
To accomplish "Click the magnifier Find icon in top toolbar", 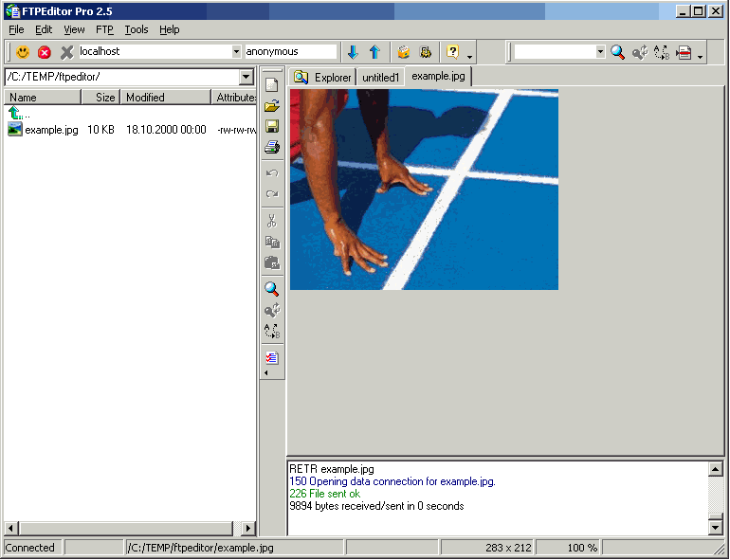I will [x=618, y=52].
